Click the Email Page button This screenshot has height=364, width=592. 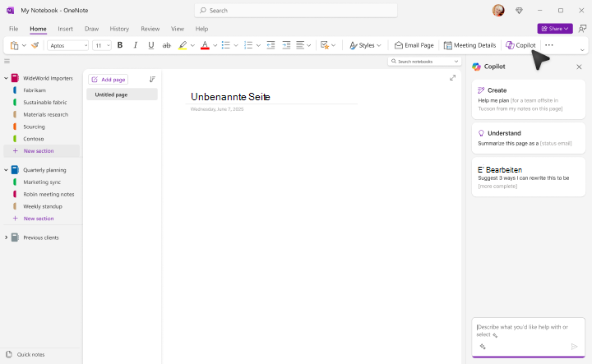tap(414, 45)
